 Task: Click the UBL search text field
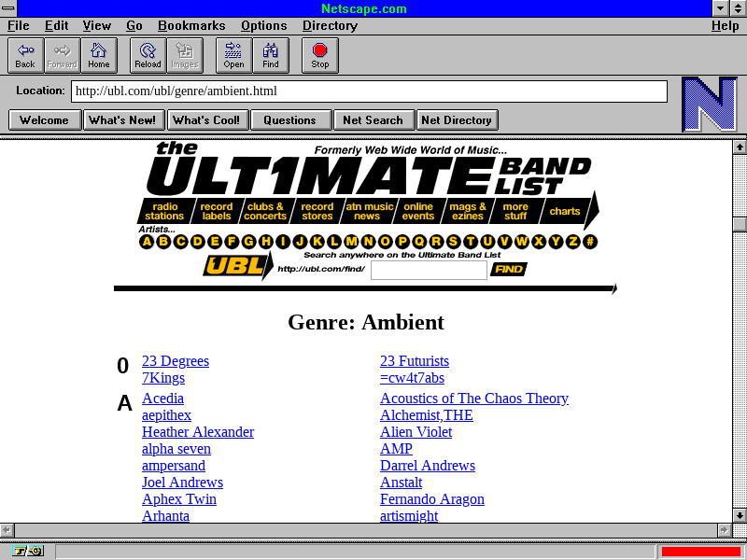pos(429,271)
